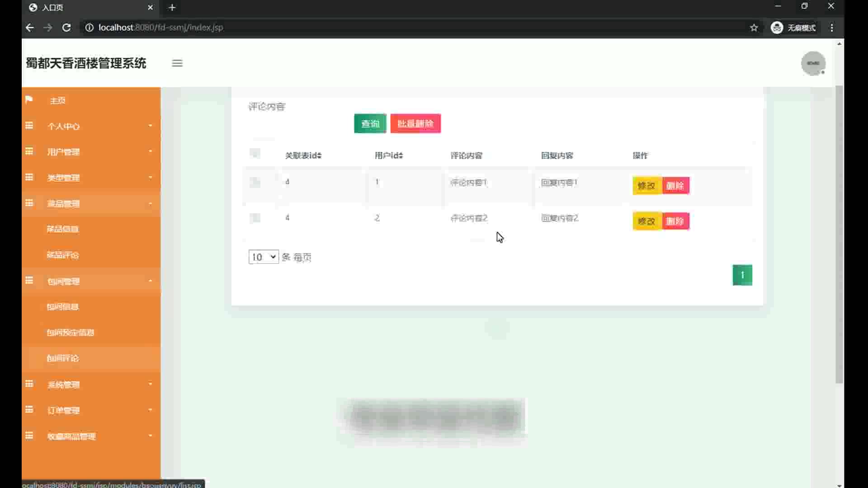Expand the 用户管理 dropdown arrow
868x488 pixels.
[x=151, y=151]
